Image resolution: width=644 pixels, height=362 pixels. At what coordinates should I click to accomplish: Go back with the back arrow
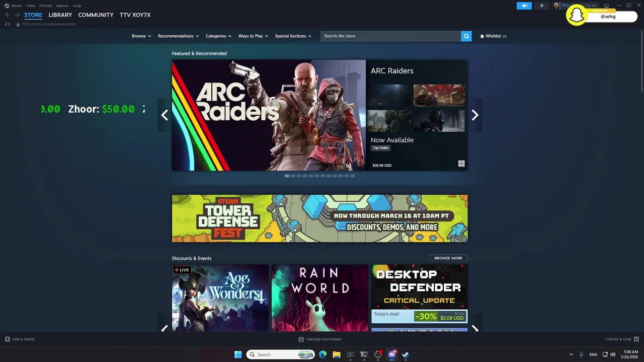tap(7, 15)
